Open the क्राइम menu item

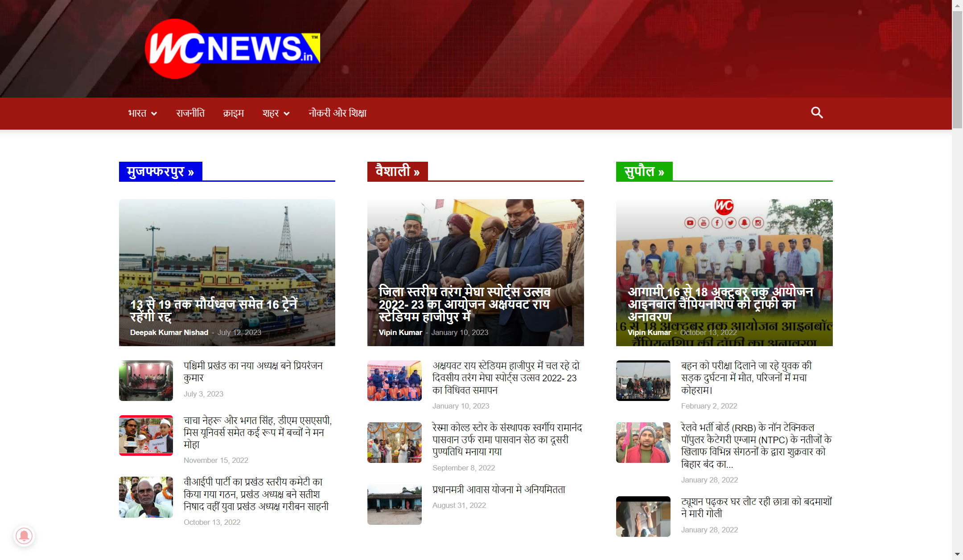click(234, 113)
